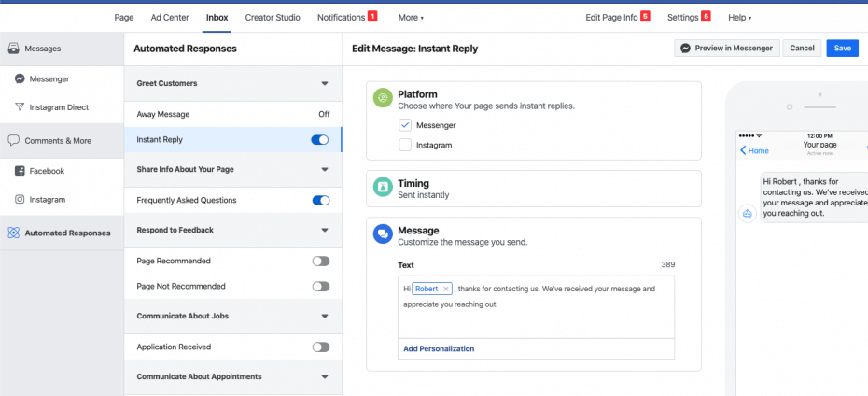The width and height of the screenshot is (868, 396).
Task: Open the Notifications tab
Action: coord(341,17)
